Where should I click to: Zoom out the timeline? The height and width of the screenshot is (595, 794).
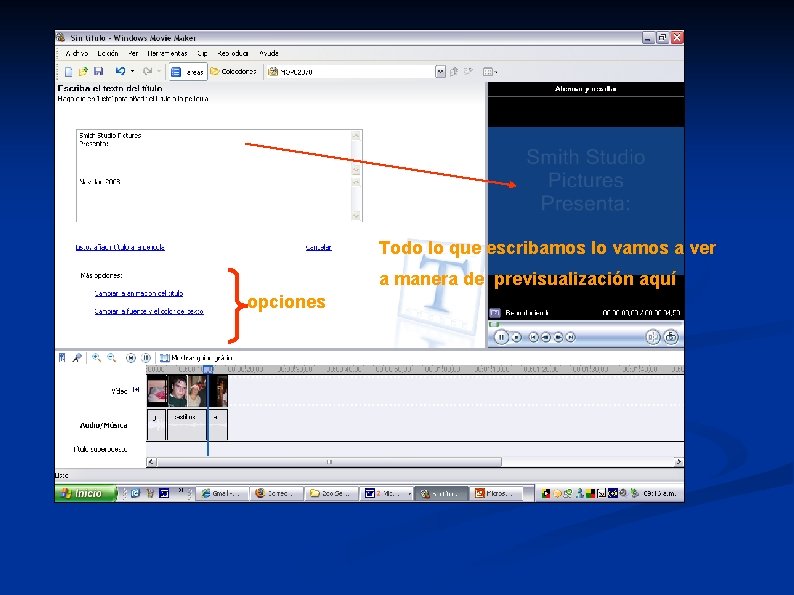[111, 358]
